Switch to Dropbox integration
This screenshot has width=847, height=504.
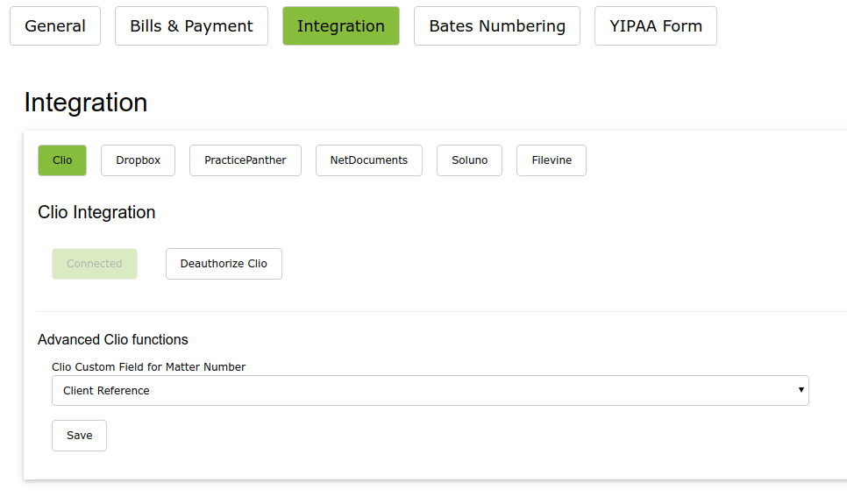pos(138,160)
